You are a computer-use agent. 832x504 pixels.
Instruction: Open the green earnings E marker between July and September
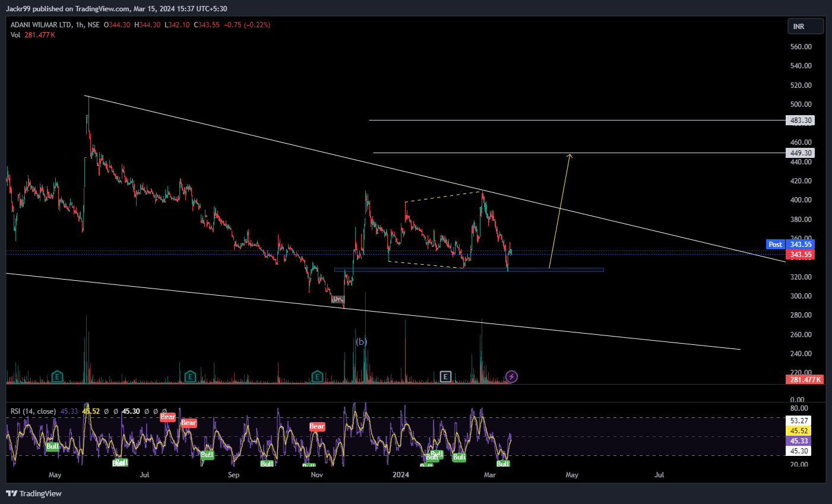point(190,376)
